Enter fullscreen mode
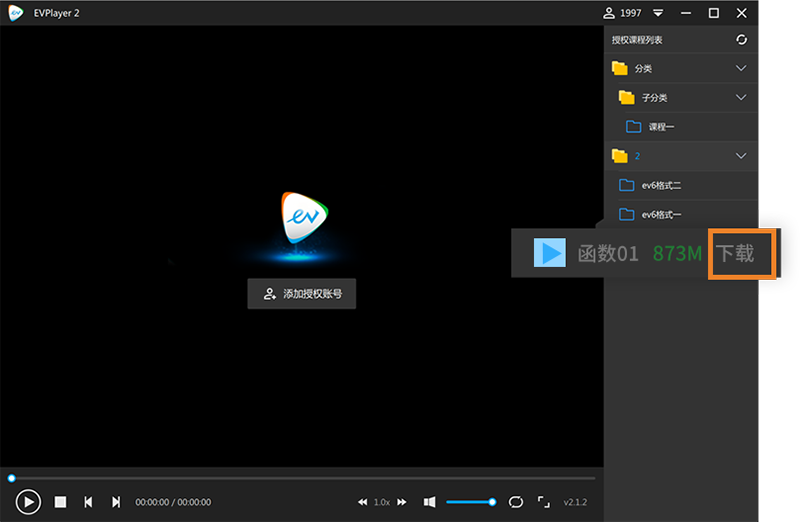This screenshot has width=800, height=522. coord(544,502)
